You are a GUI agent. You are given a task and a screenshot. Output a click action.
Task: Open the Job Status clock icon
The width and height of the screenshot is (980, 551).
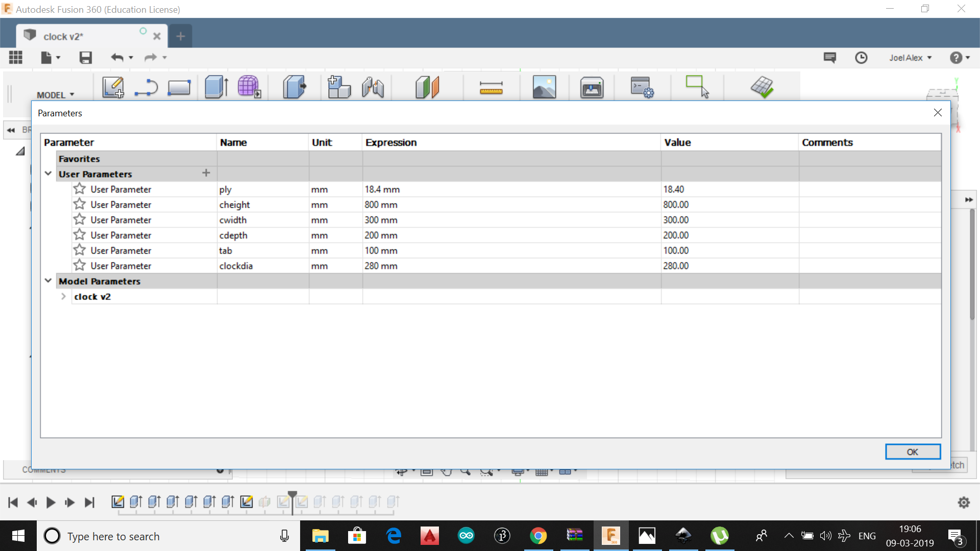pyautogui.click(x=861, y=58)
